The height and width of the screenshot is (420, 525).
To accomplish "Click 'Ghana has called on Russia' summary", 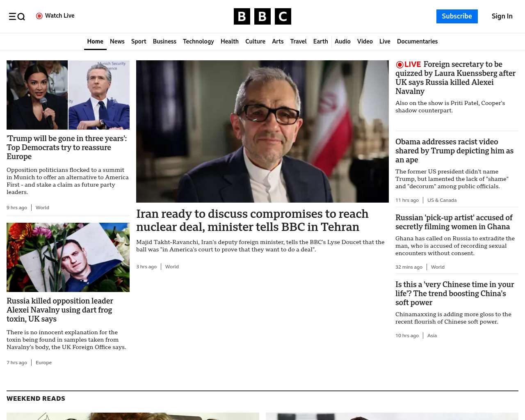I will (x=455, y=246).
